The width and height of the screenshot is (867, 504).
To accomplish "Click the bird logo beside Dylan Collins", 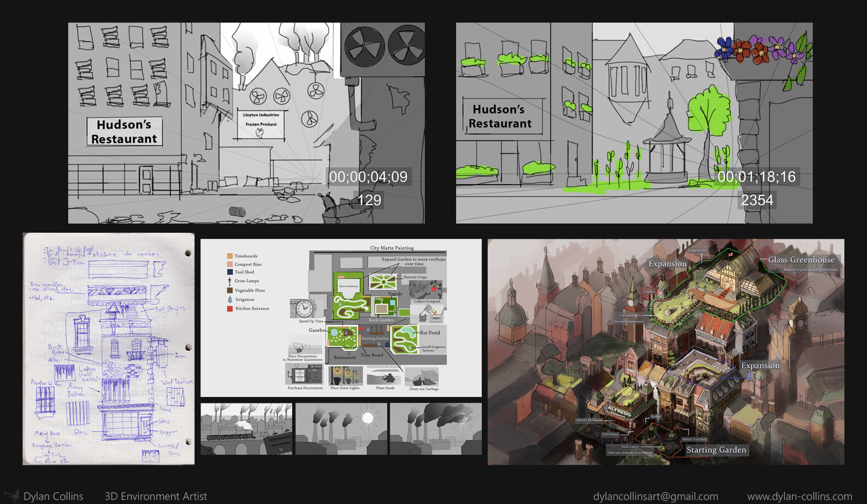I will tap(13, 495).
